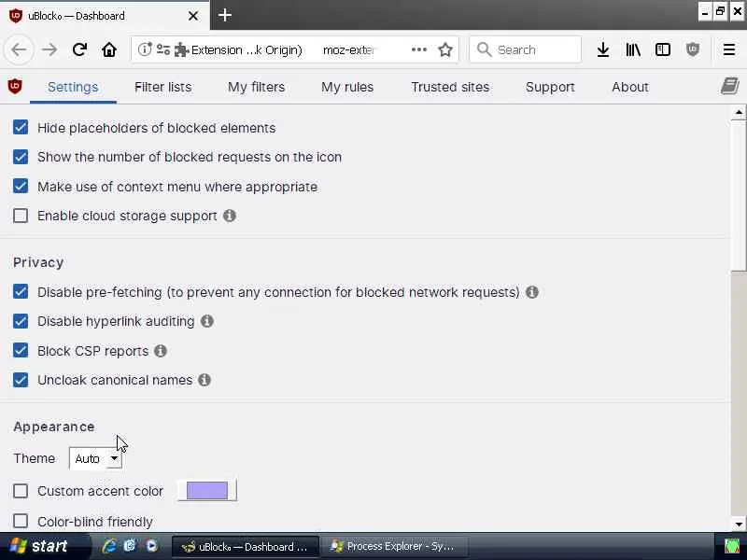Switch to Process Explorer taskbar button

click(x=394, y=546)
